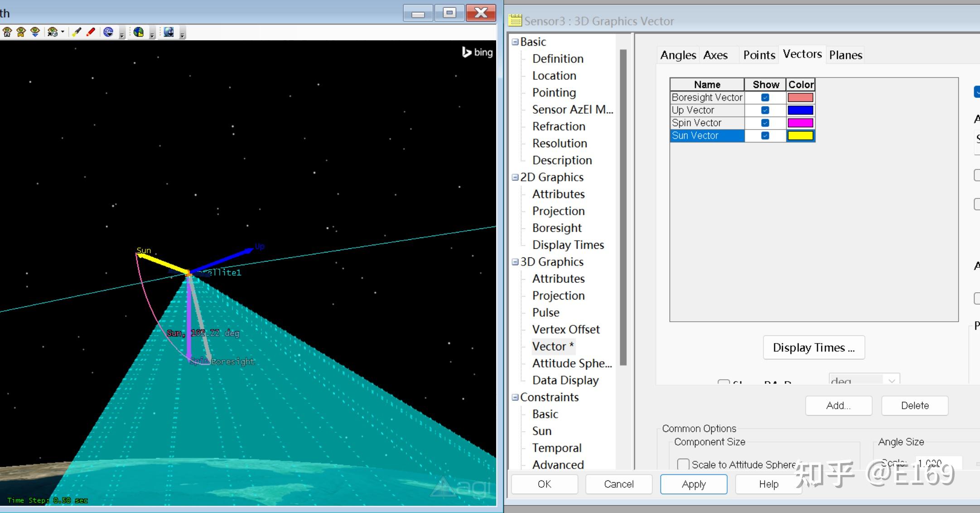Enable Scale to Attitude Sphere checkbox
The width and height of the screenshot is (980, 513).
point(683,464)
